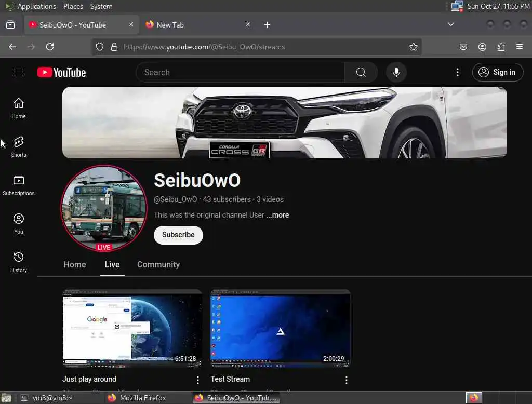Open Firefox tracking protection shield
The image size is (532, 404).
point(99,47)
